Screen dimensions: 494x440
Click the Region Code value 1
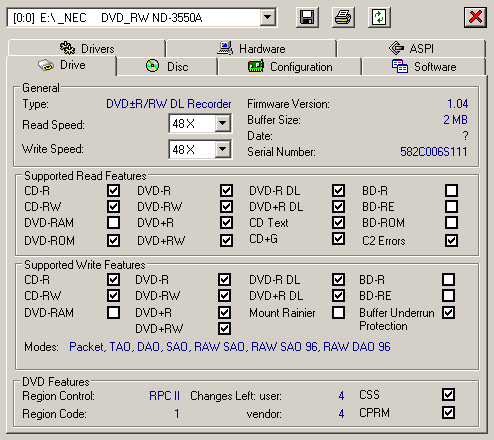click(x=177, y=414)
